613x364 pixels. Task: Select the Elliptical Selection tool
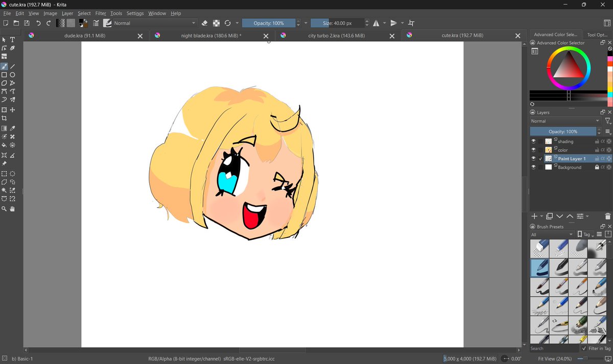tap(13, 174)
